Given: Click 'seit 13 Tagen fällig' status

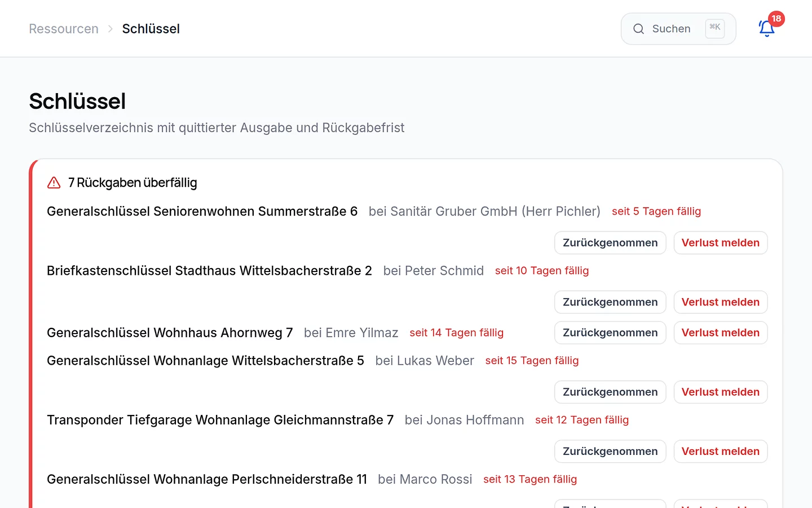Looking at the screenshot, I should (x=530, y=479).
